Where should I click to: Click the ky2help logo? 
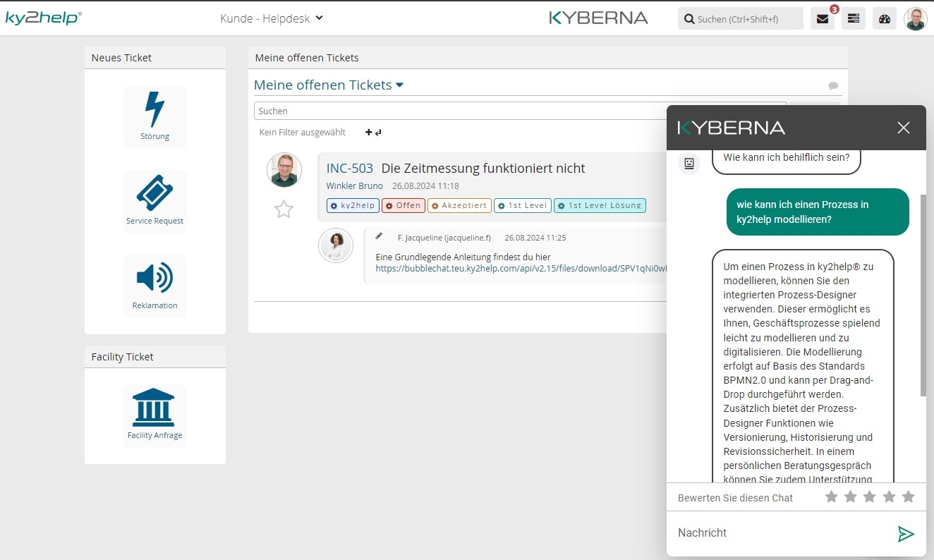pyautogui.click(x=43, y=18)
